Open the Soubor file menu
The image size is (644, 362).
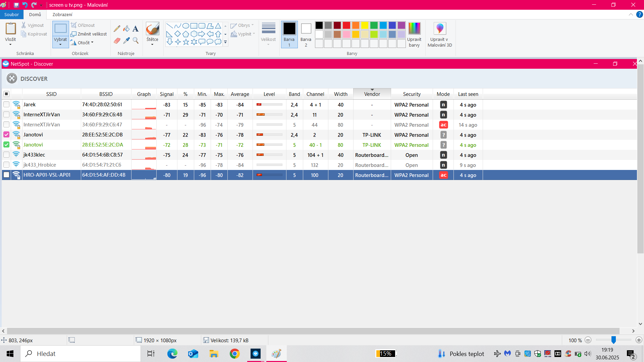coord(11,14)
